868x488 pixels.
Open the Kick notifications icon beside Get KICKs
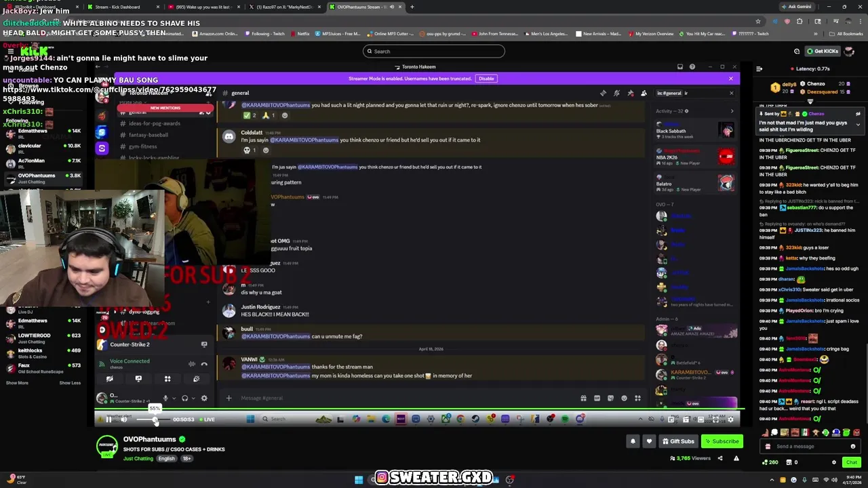[x=797, y=51]
